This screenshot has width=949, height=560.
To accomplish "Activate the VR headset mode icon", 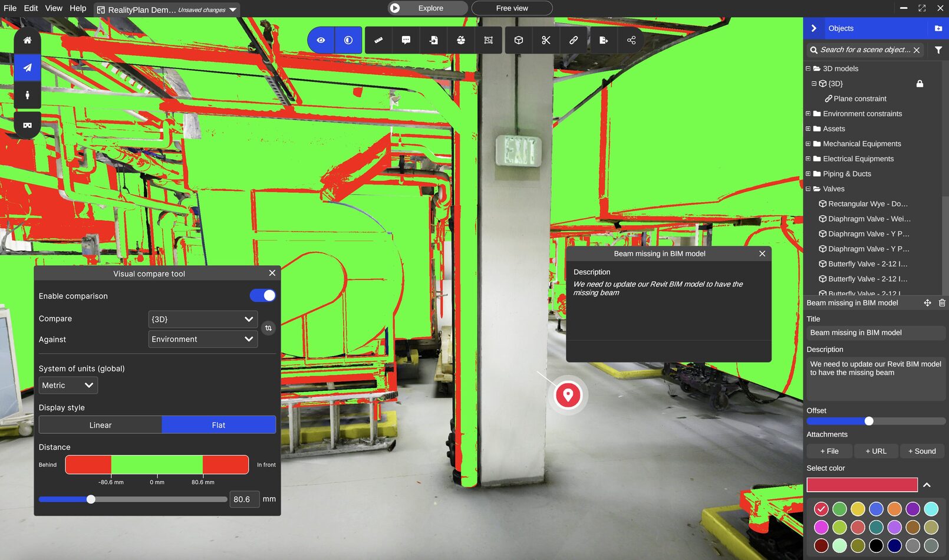I will (27, 125).
